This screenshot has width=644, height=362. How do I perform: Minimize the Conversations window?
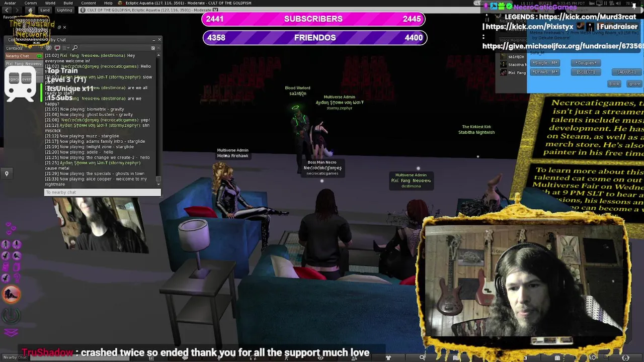[153, 40]
